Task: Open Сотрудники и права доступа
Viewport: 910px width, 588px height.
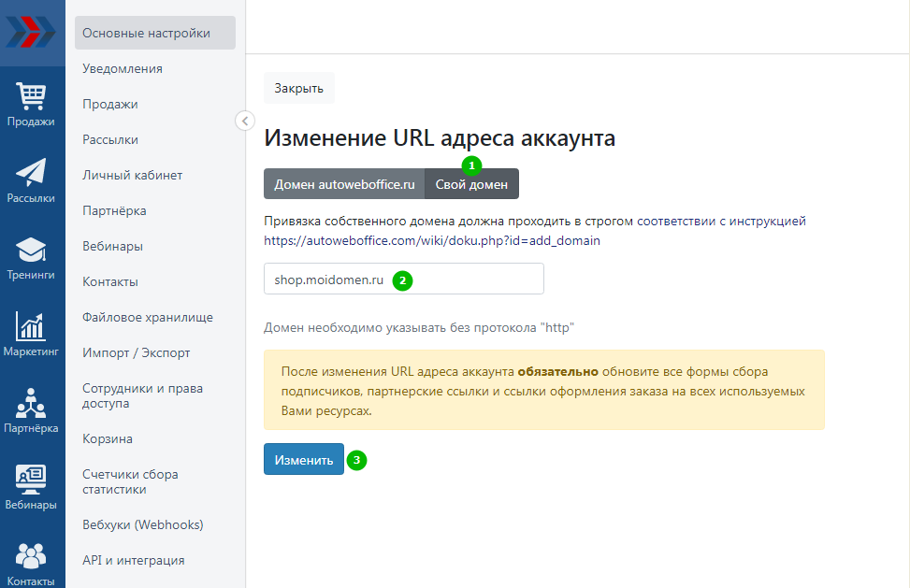Action: [142, 395]
